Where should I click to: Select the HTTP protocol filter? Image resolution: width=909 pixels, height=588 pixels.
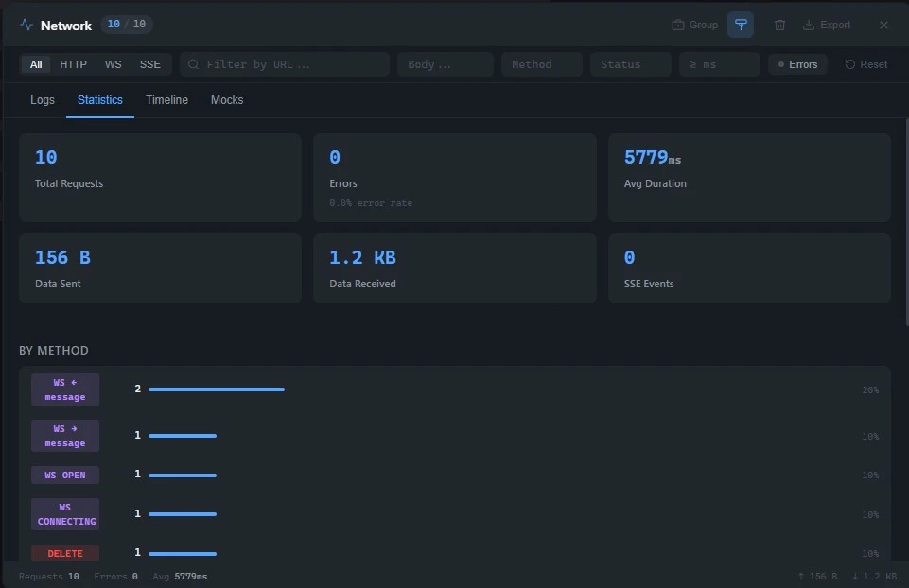point(73,64)
